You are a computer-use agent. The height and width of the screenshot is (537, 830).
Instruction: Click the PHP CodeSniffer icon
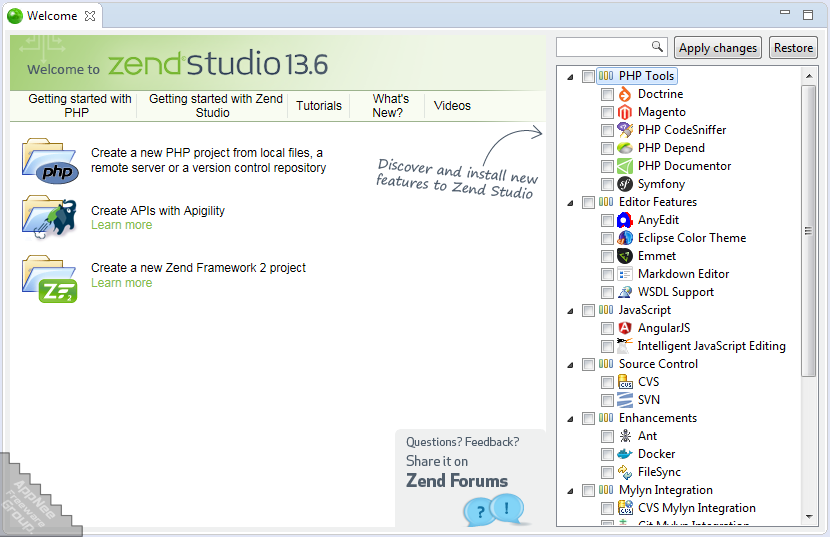[625, 130]
